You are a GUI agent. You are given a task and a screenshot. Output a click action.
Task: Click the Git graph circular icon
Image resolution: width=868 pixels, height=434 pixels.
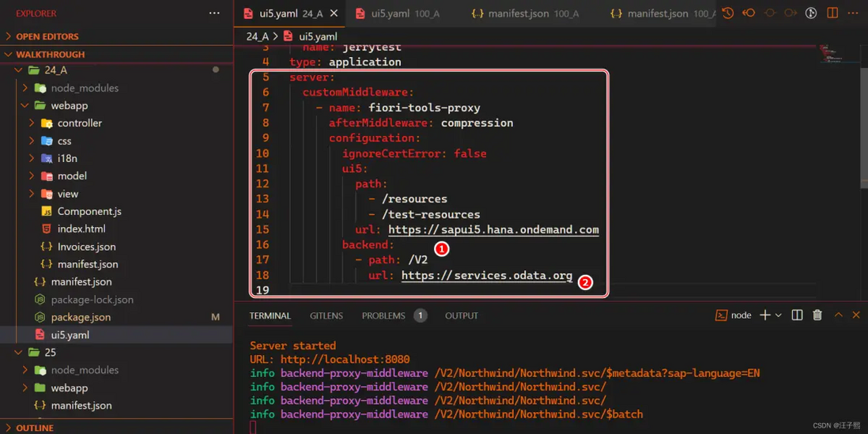811,13
